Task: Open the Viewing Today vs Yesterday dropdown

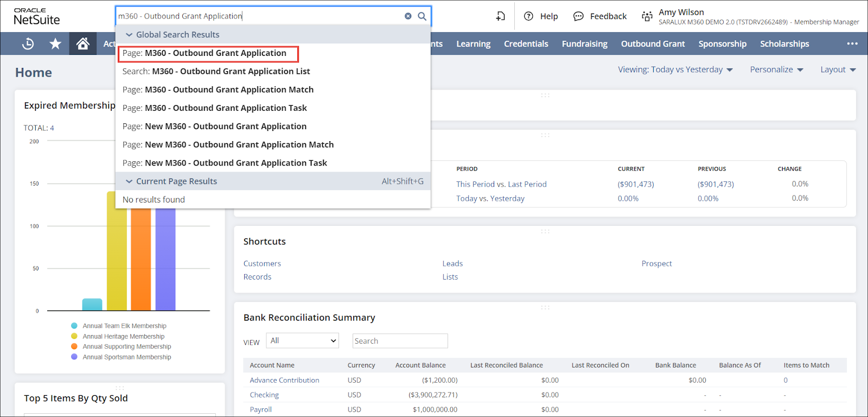Action: click(x=675, y=69)
